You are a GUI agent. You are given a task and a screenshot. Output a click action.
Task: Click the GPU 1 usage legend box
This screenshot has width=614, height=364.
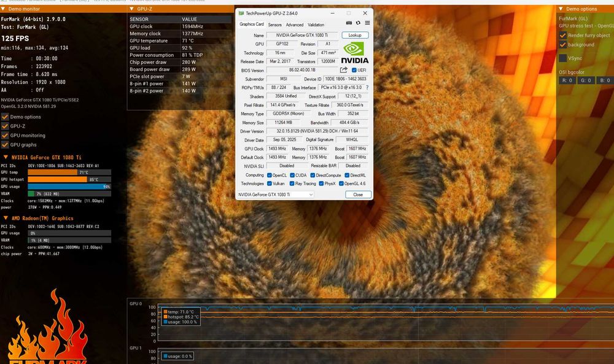177,356
